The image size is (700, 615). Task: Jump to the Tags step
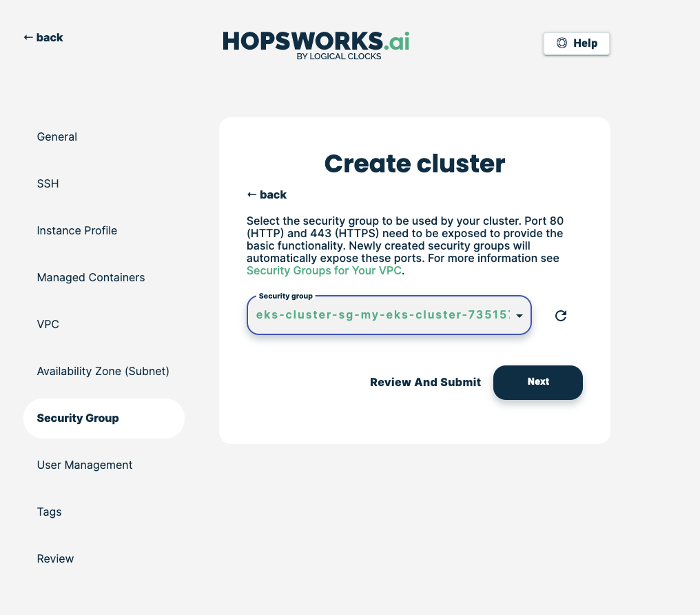[50, 512]
